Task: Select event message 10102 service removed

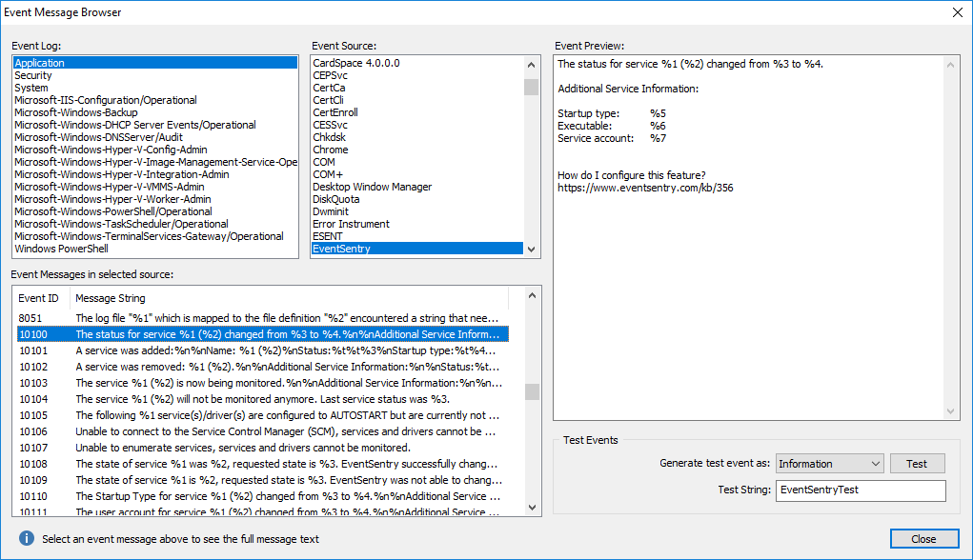Action: coord(262,367)
